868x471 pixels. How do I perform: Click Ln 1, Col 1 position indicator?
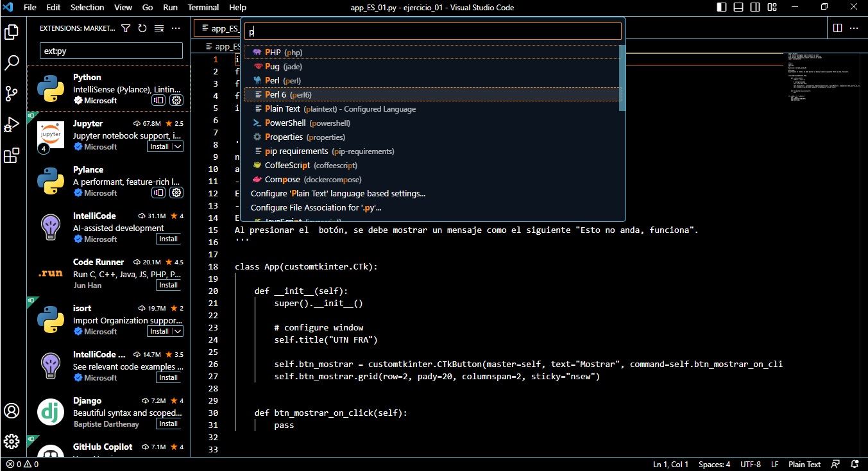coord(670,464)
